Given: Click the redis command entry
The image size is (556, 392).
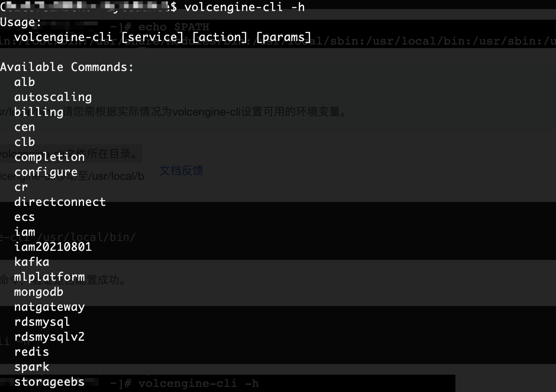Looking at the screenshot, I should pyautogui.click(x=32, y=352).
